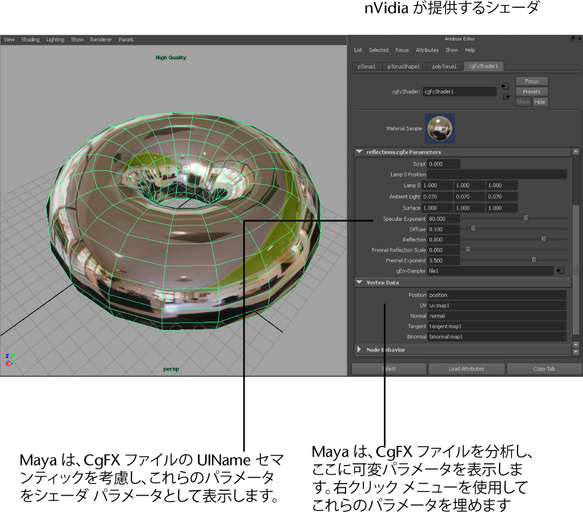The image size is (583, 516).
Task: Click the output connection icon below it
Action: tap(506, 97)
